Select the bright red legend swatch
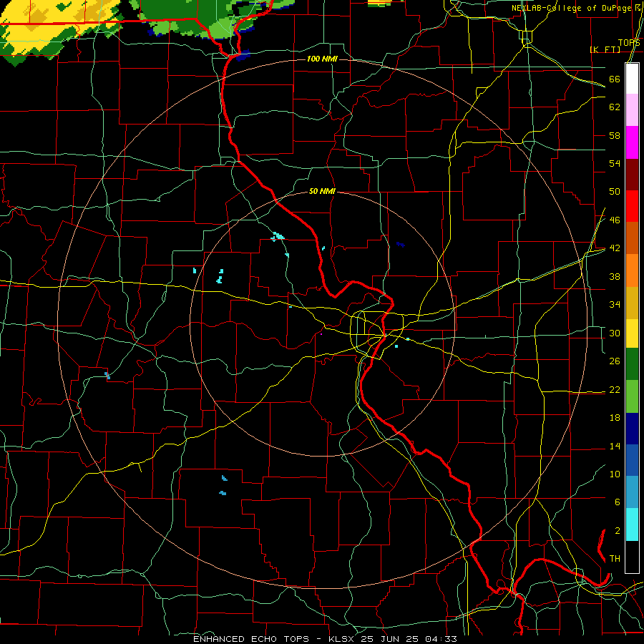 (632, 206)
